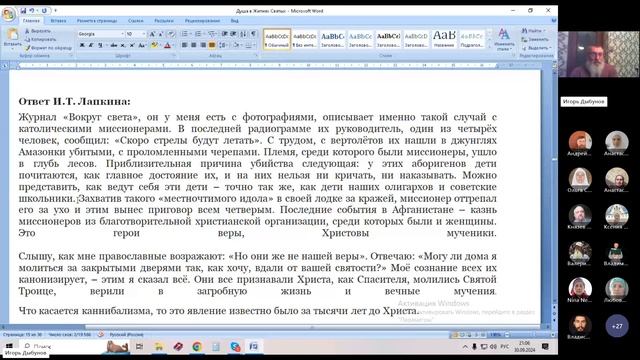Open Find (Найти) in editing group
This screenshot has height=360, width=640.
pos(534,31)
